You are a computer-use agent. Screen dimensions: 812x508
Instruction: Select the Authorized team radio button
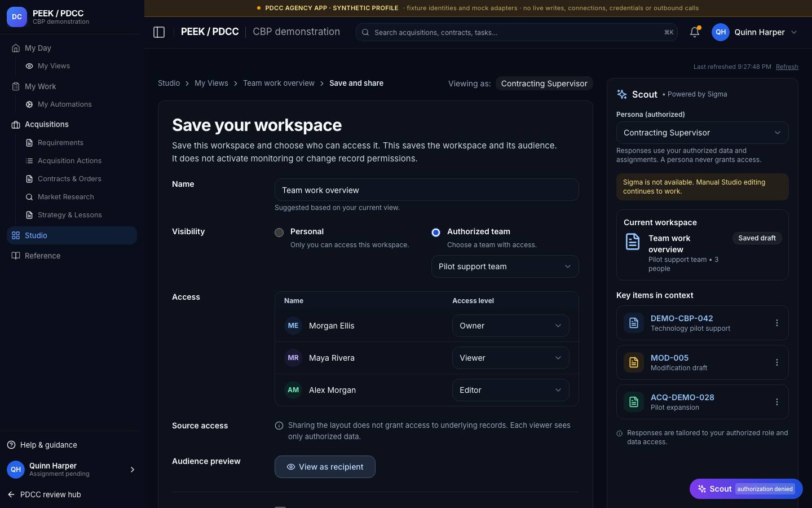click(436, 233)
